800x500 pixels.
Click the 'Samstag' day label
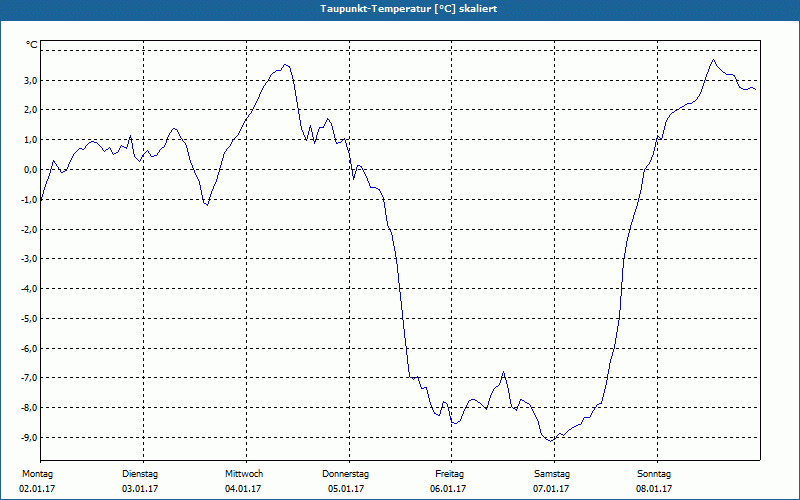tap(552, 474)
